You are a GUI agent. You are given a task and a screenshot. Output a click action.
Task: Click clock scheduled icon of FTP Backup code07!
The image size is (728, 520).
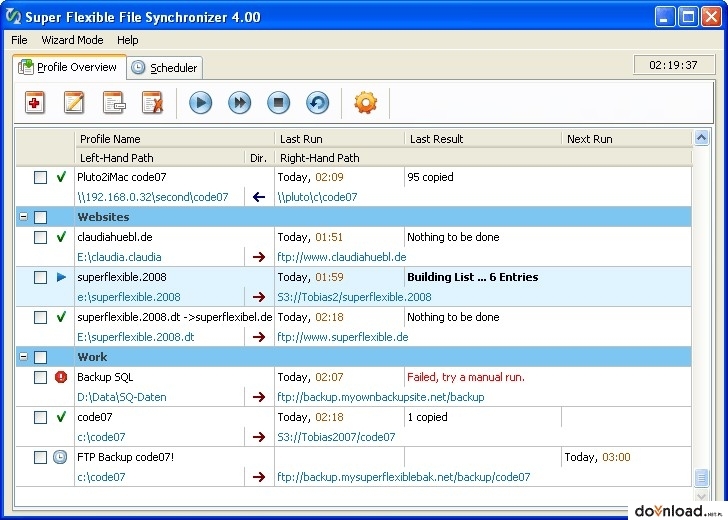(60, 457)
